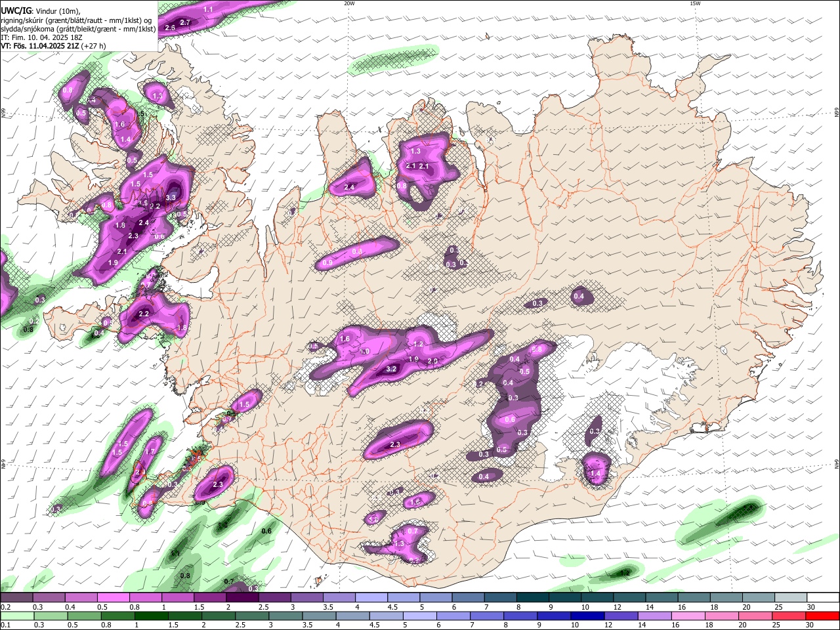
Task: Pick the lavender swatch labeled 4, upper legend row
Action: point(371,598)
